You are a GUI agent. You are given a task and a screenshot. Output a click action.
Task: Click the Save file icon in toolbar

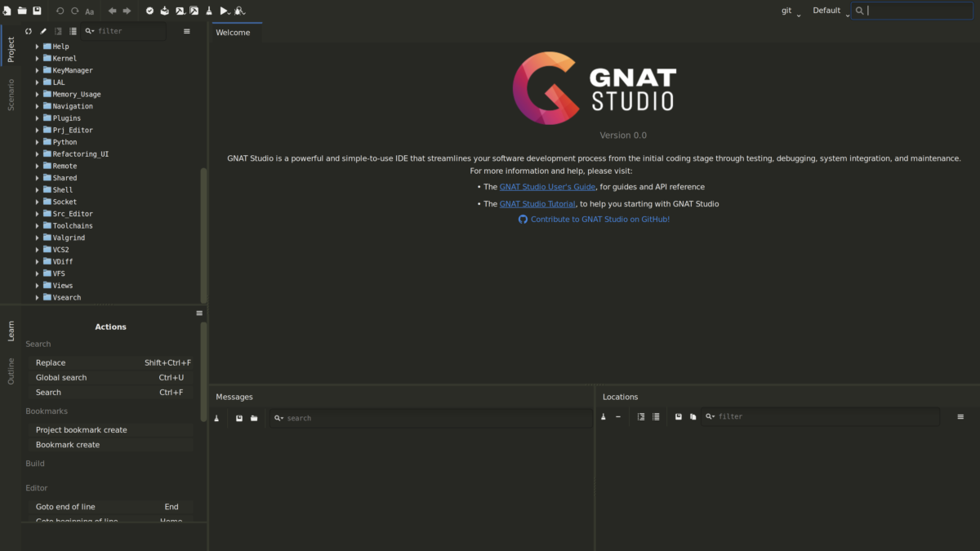tap(37, 11)
